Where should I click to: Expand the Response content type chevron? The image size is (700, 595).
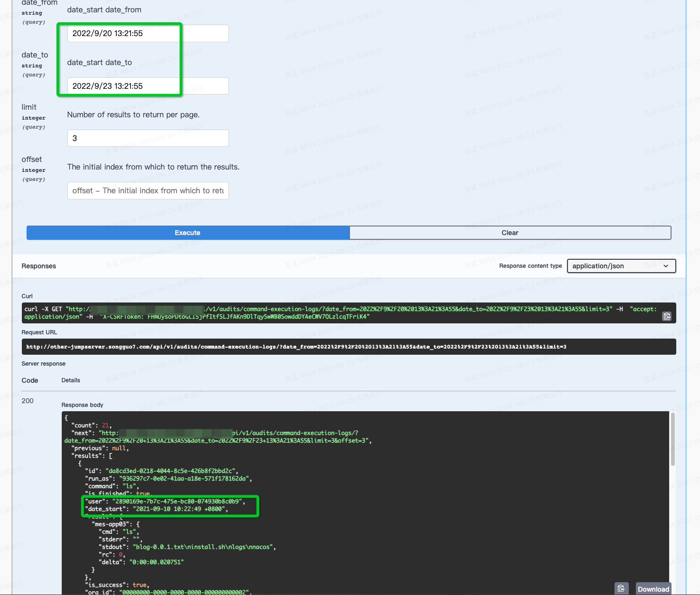666,266
